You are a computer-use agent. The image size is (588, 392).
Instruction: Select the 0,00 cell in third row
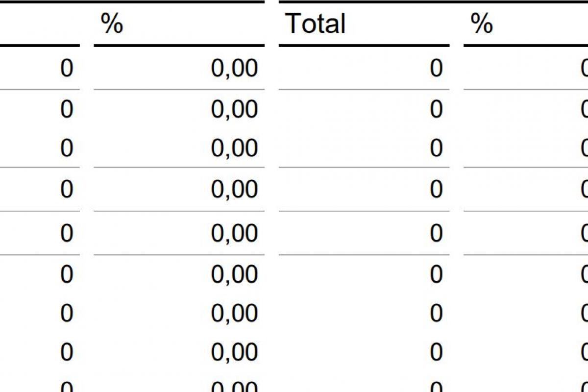(x=234, y=148)
